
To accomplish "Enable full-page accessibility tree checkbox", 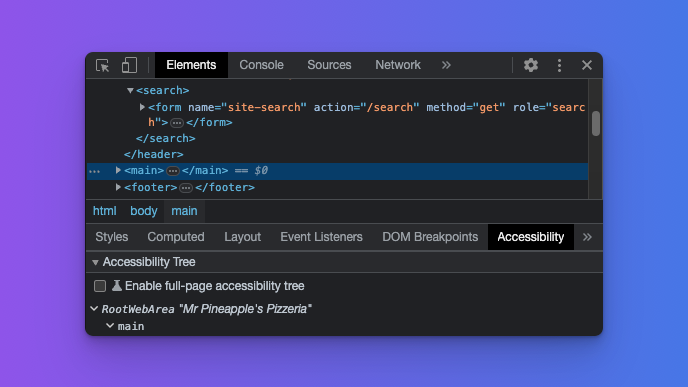I will [100, 286].
